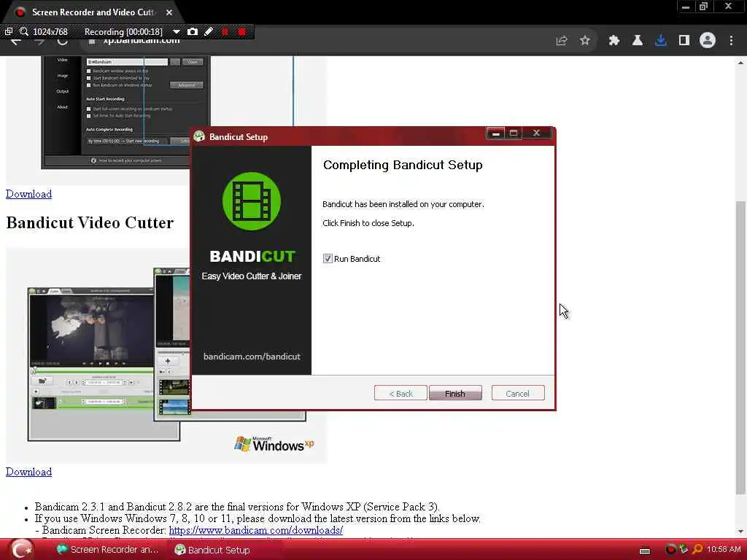Click the Recording [00:00:18] status text
Viewport: 747px width, 560px height.
123,32
